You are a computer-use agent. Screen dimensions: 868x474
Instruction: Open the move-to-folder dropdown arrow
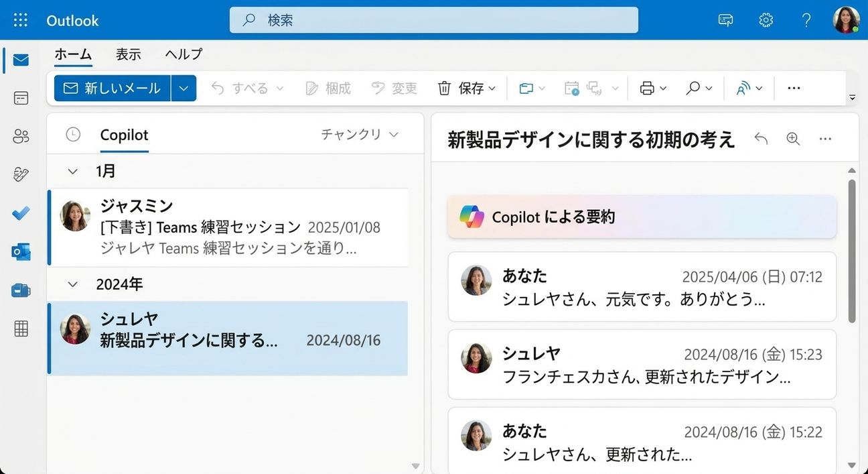point(542,88)
